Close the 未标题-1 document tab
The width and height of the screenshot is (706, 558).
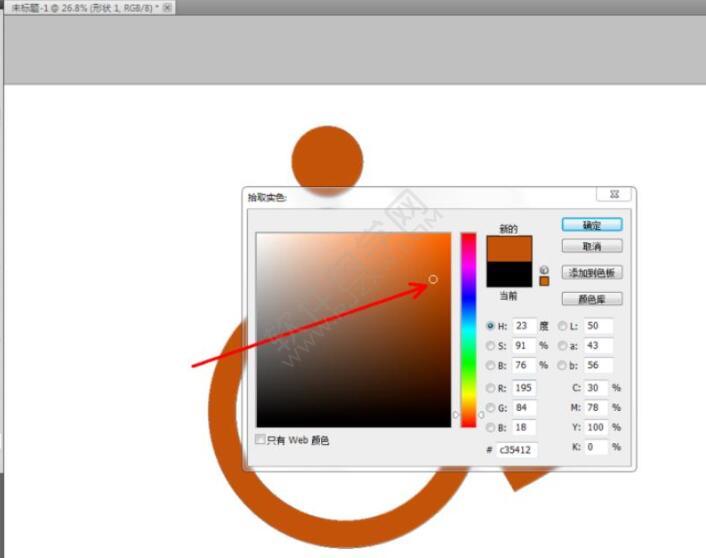pos(167,7)
